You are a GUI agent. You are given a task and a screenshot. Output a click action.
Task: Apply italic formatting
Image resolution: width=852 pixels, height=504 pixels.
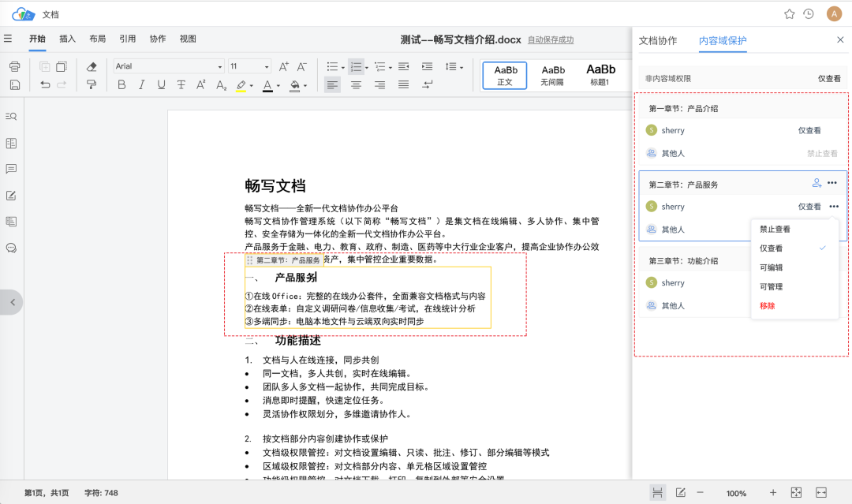pyautogui.click(x=141, y=84)
